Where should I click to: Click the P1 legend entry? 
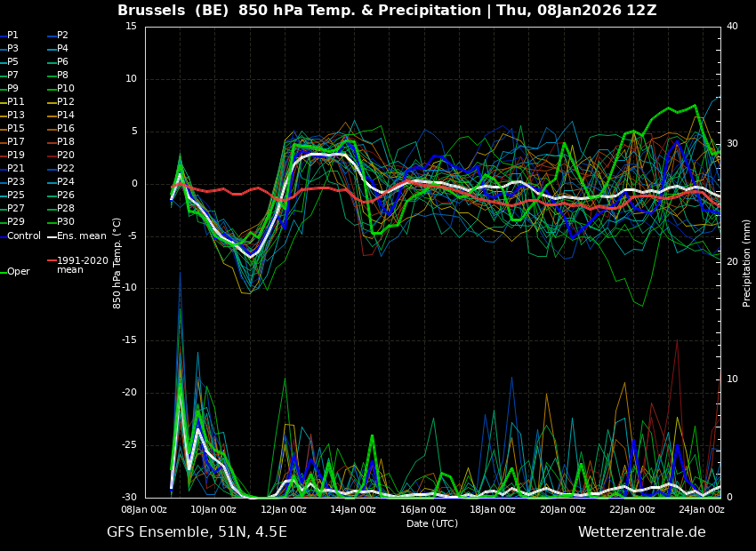point(12,36)
